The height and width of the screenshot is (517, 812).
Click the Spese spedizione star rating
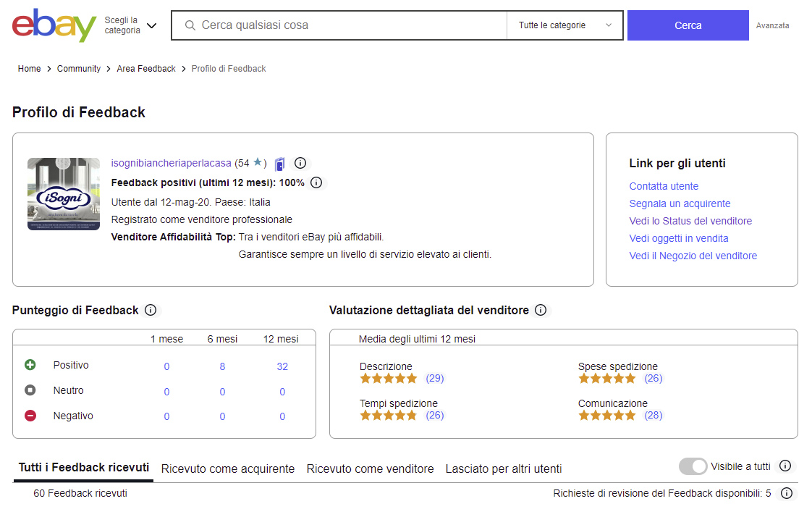(x=607, y=378)
